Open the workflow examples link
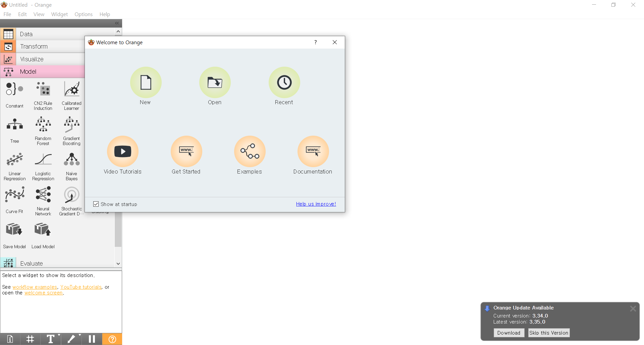Viewport: 644px width, 345px height. tap(35, 287)
